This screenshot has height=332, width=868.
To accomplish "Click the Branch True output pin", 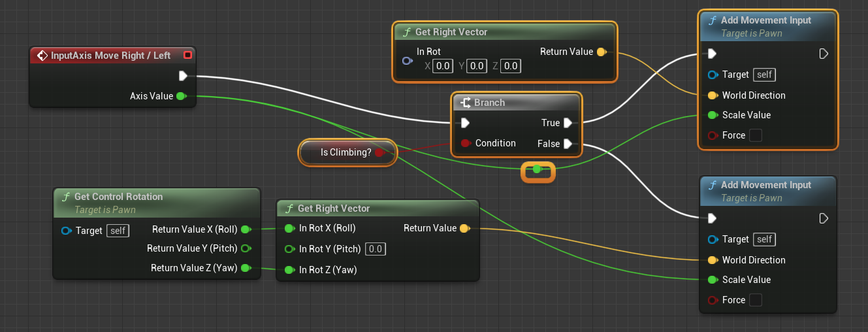I will click(568, 123).
